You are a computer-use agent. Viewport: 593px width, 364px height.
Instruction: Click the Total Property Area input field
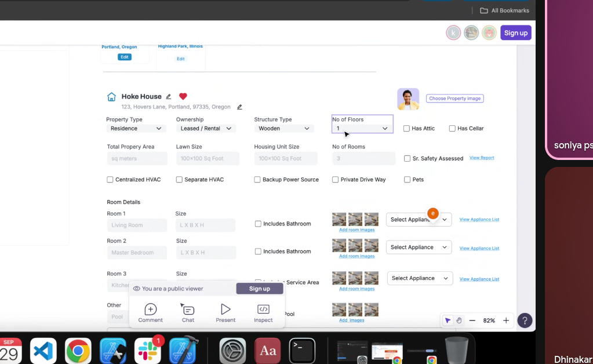137,158
